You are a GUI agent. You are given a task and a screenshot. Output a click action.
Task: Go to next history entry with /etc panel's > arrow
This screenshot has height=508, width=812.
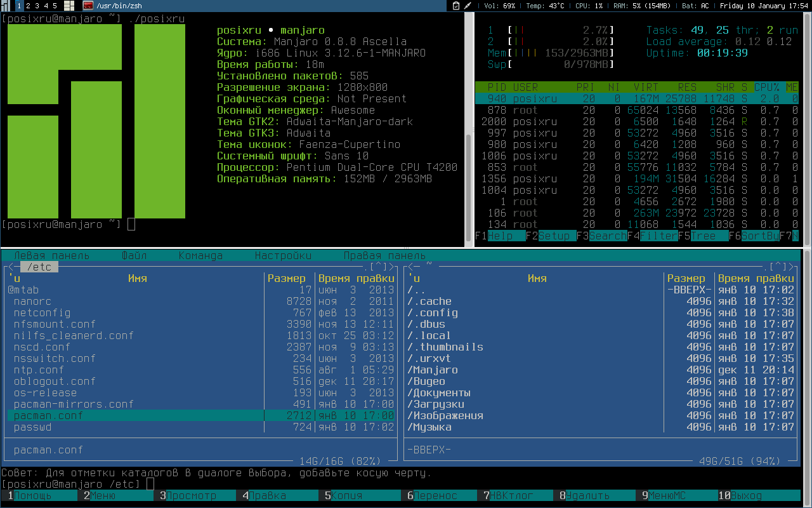click(x=391, y=267)
